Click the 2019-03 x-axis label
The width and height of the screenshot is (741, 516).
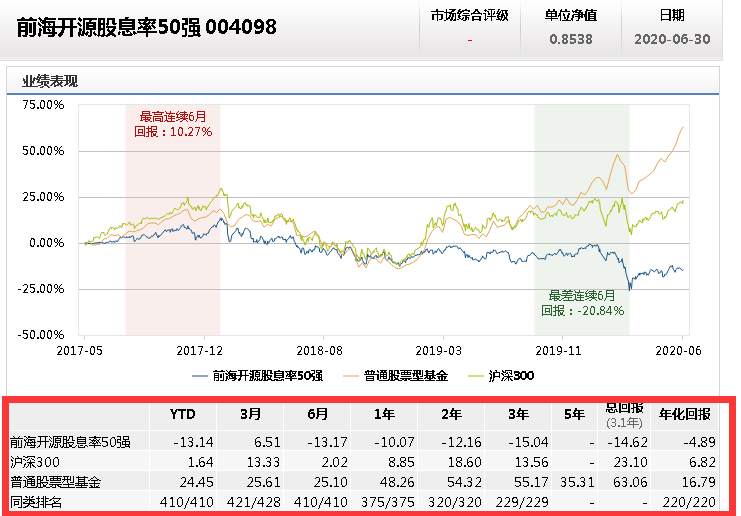pos(439,351)
